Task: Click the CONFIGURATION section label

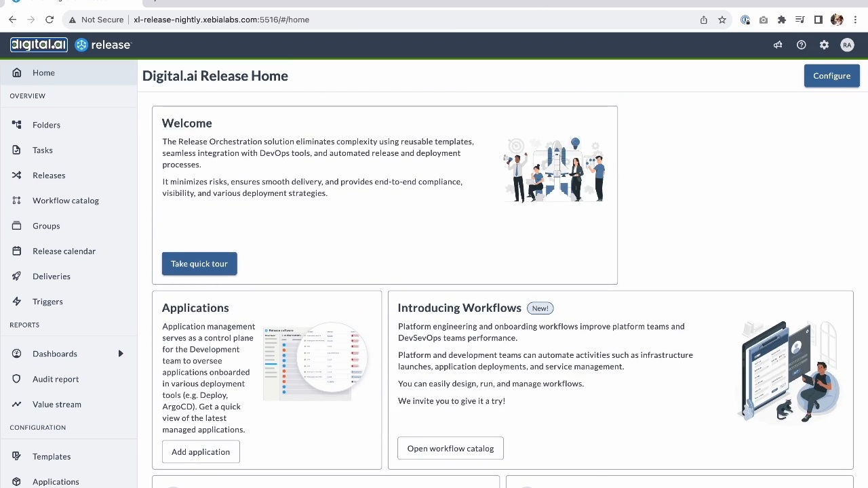Action: 37,427
